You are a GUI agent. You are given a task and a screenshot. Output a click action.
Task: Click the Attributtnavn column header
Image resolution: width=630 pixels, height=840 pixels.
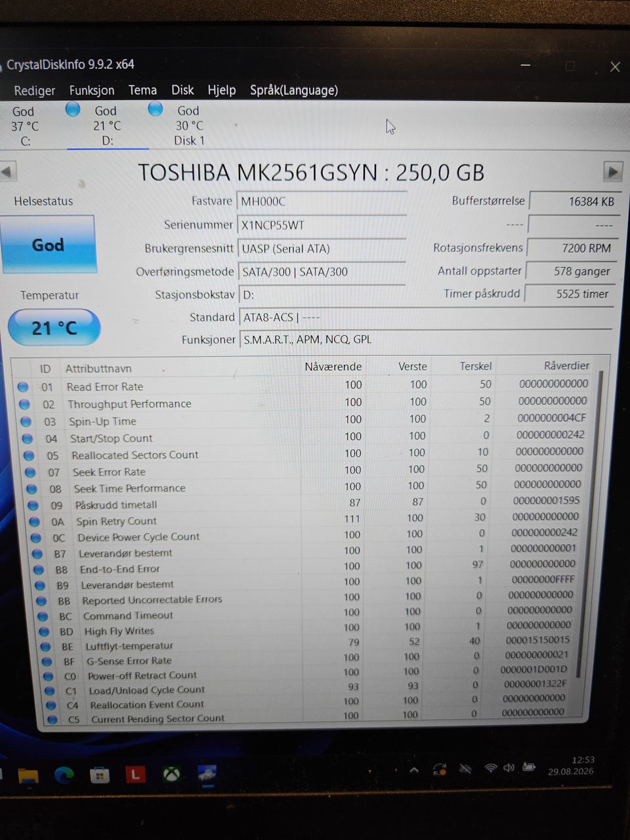coord(98,369)
